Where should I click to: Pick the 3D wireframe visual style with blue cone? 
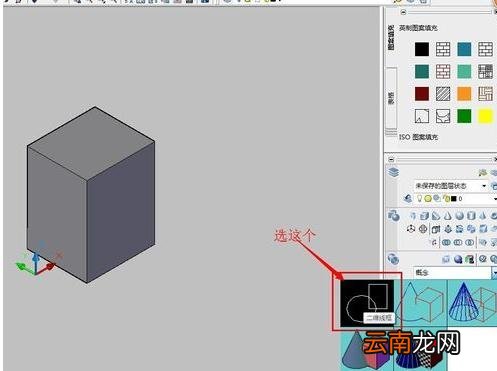tap(472, 303)
